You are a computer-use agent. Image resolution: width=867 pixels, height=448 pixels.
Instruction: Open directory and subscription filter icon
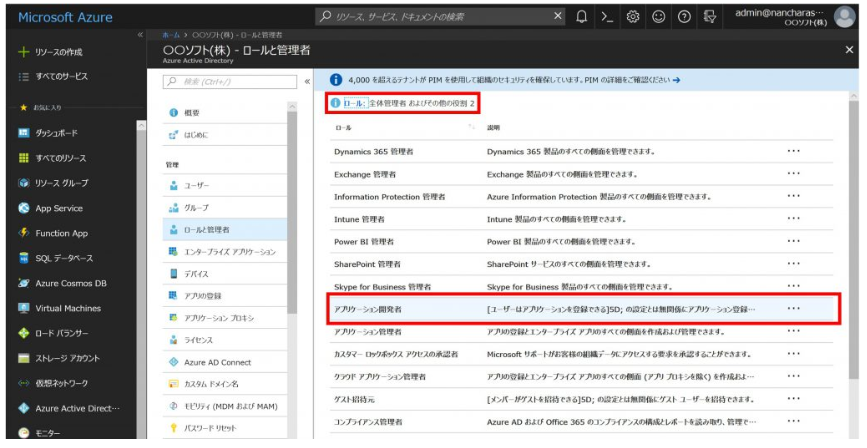click(710, 17)
